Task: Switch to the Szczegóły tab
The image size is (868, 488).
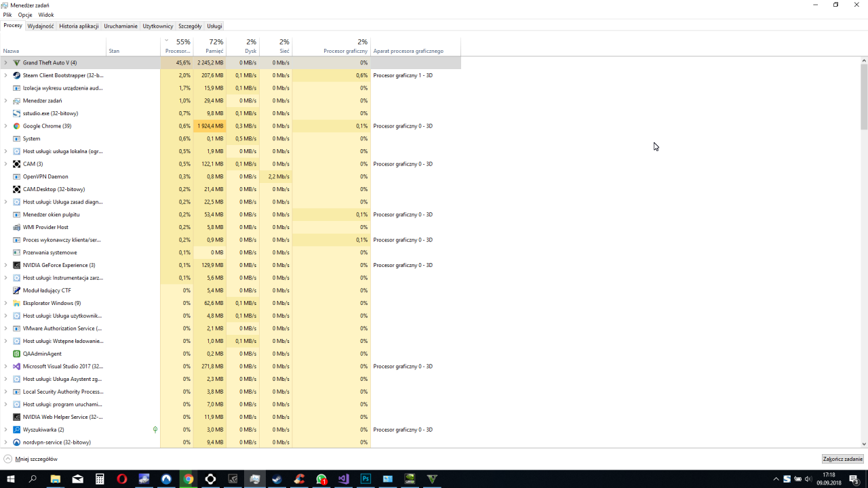Action: pyautogui.click(x=190, y=26)
